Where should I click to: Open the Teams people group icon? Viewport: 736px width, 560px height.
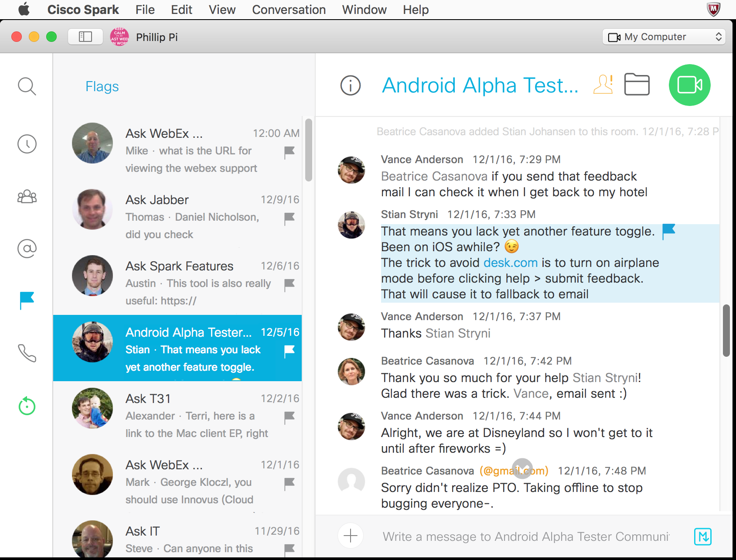27,197
